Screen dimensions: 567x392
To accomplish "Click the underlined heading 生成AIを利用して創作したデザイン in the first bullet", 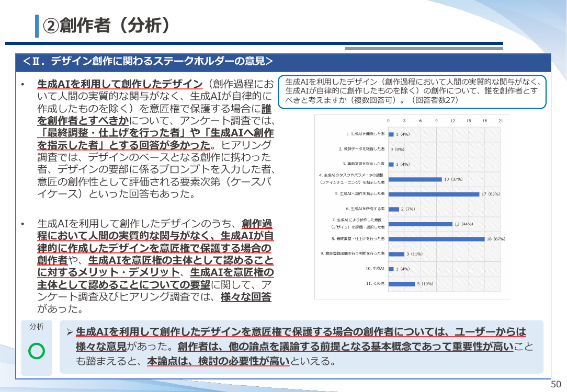I will 120,84.
